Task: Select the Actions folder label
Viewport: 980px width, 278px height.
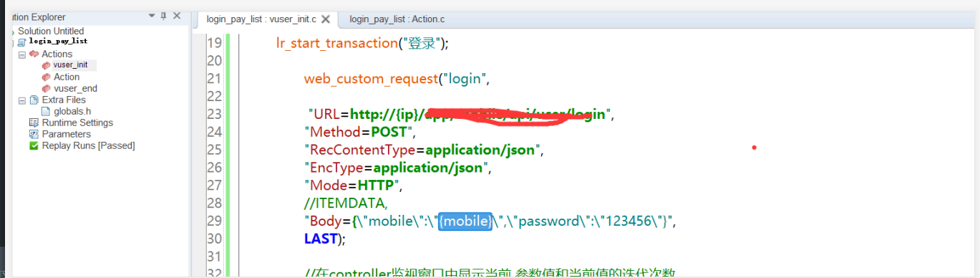Action: (57, 54)
